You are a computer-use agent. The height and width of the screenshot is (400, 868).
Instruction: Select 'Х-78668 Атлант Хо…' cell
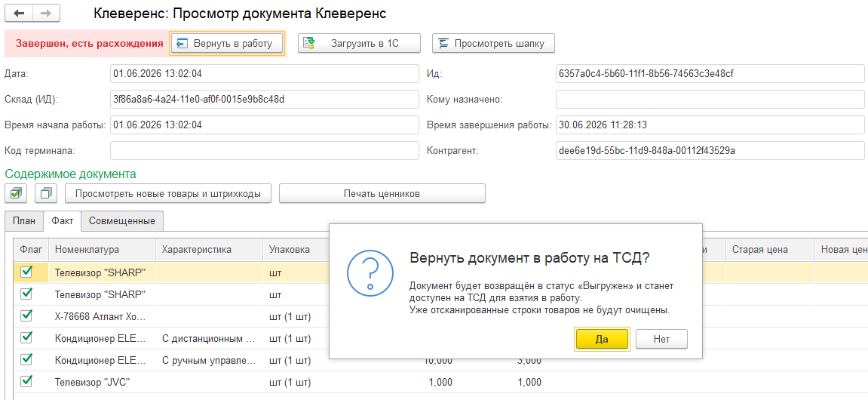pos(102,316)
